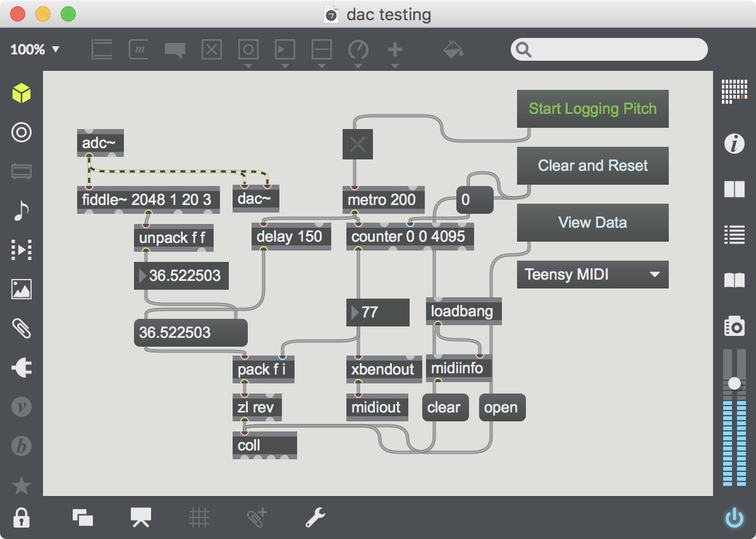Open the Teensy MIDI device dropdown
The width and height of the screenshot is (756, 539).
(x=592, y=275)
